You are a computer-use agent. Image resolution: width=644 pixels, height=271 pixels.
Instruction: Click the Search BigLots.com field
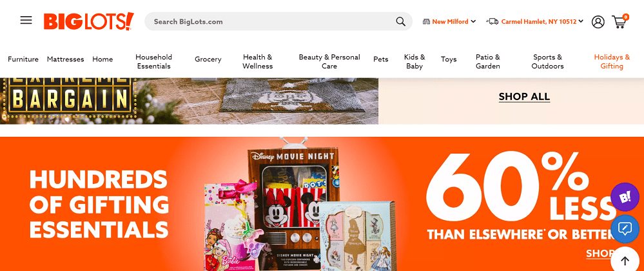click(271, 21)
